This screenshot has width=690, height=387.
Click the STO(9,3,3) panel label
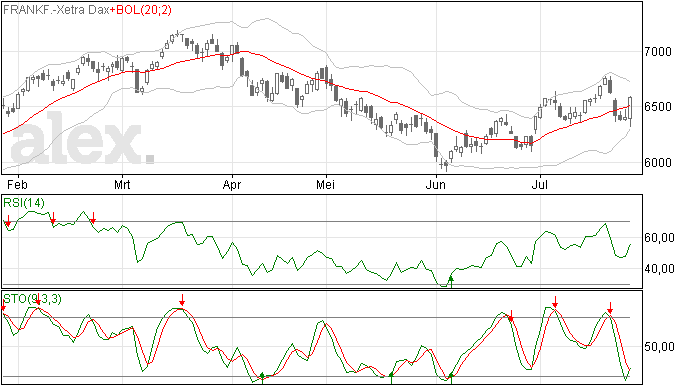pos(32,299)
